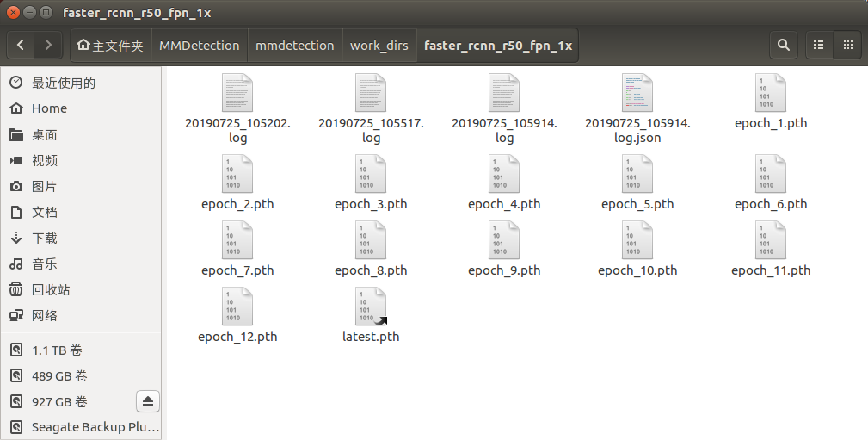Switch to icon grid view

pos(847,45)
